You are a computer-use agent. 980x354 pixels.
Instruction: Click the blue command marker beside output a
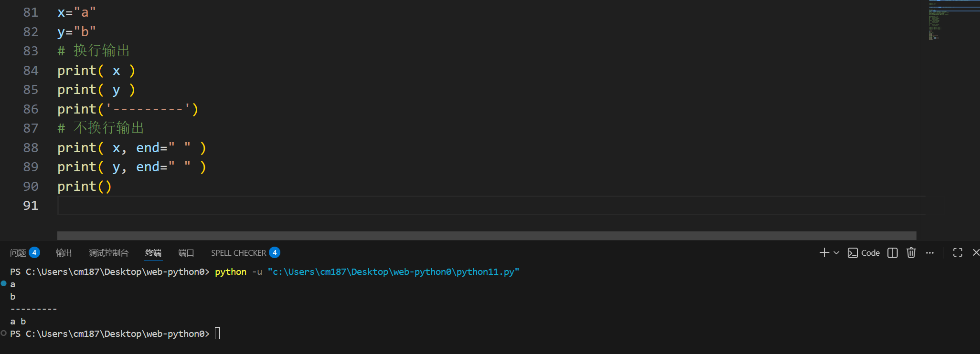tap(4, 284)
